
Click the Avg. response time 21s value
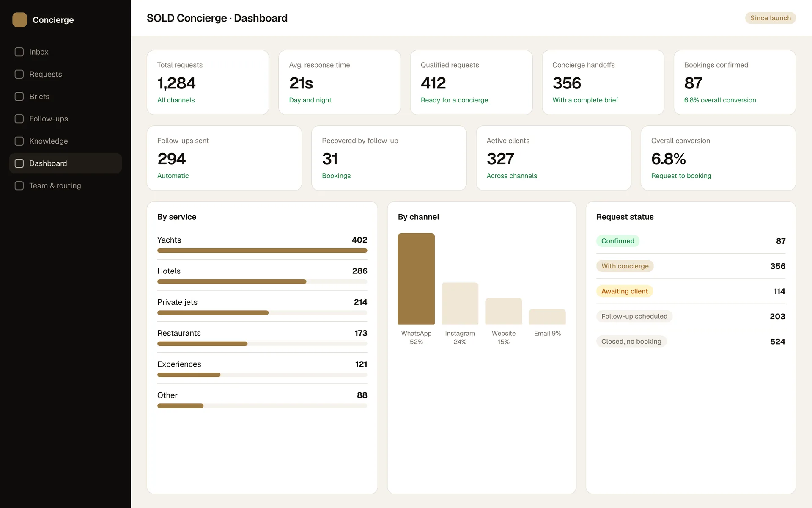coord(301,83)
